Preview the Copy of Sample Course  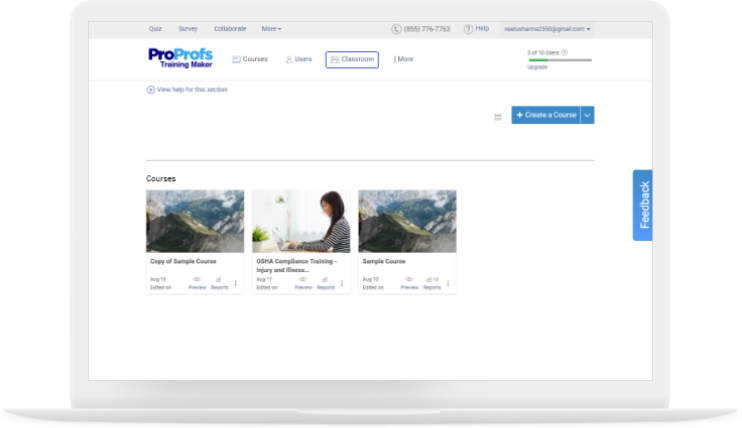point(197,283)
